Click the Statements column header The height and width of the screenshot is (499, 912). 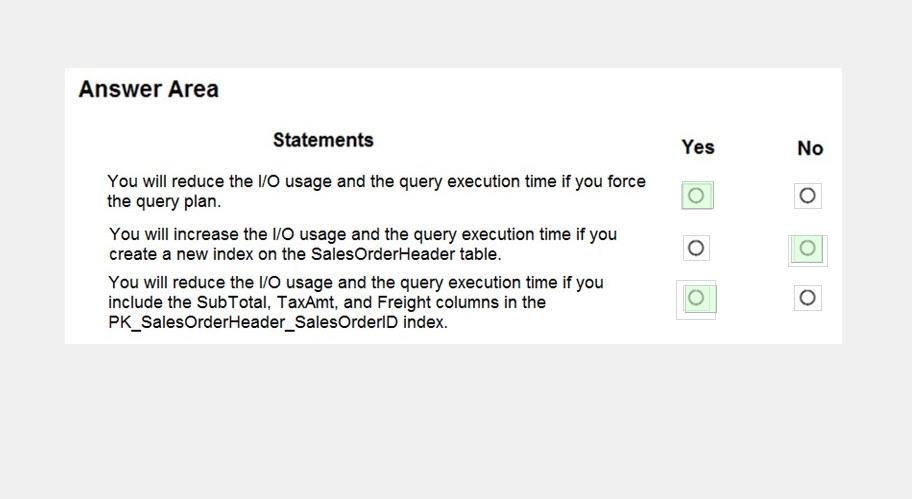[323, 140]
